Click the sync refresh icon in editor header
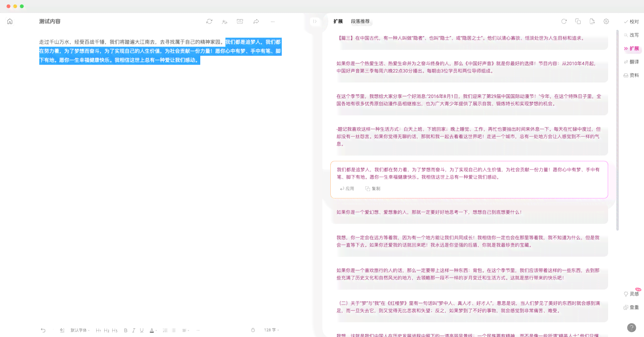 click(209, 21)
